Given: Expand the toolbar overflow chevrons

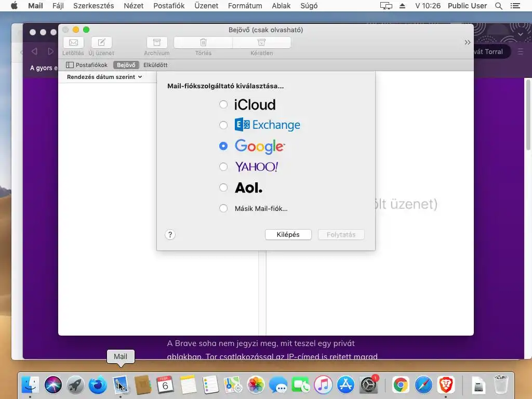Looking at the screenshot, I should [x=468, y=43].
